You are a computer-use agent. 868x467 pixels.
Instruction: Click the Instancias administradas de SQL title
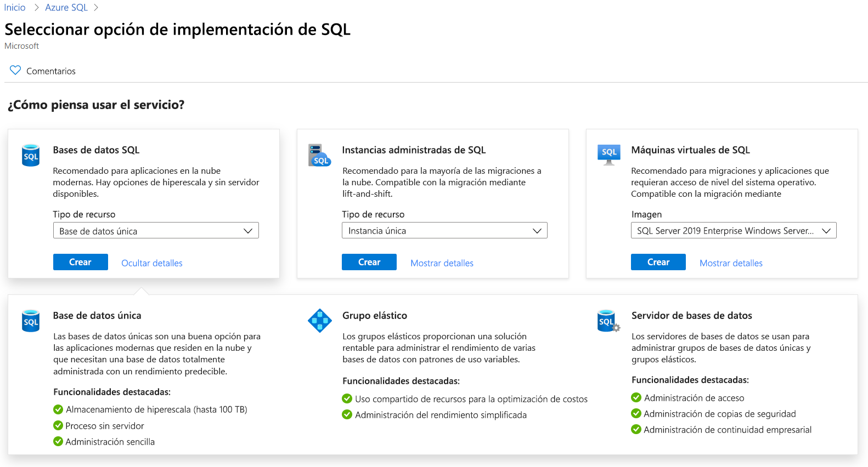pos(414,150)
